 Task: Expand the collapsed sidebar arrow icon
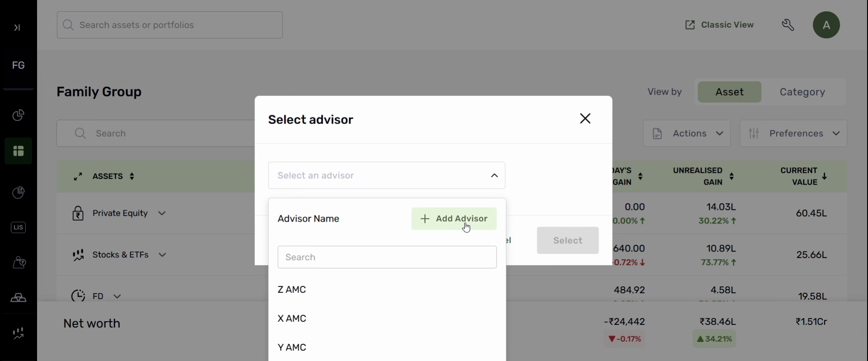coord(17,28)
